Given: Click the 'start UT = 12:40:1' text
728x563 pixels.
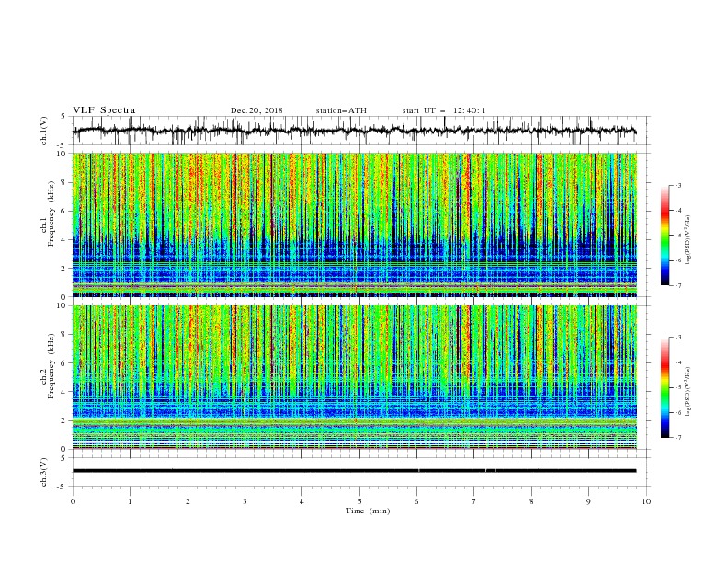Looking at the screenshot, I should point(444,110).
